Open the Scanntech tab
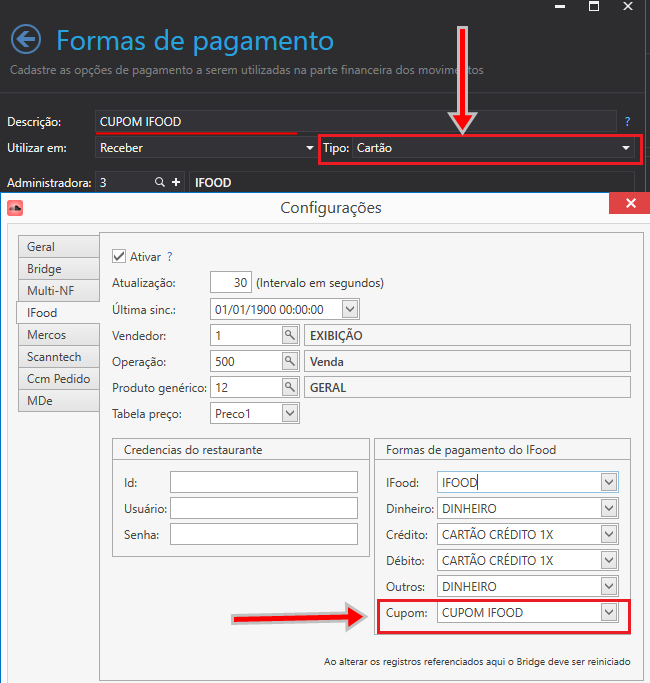The image size is (650, 683). [59, 357]
